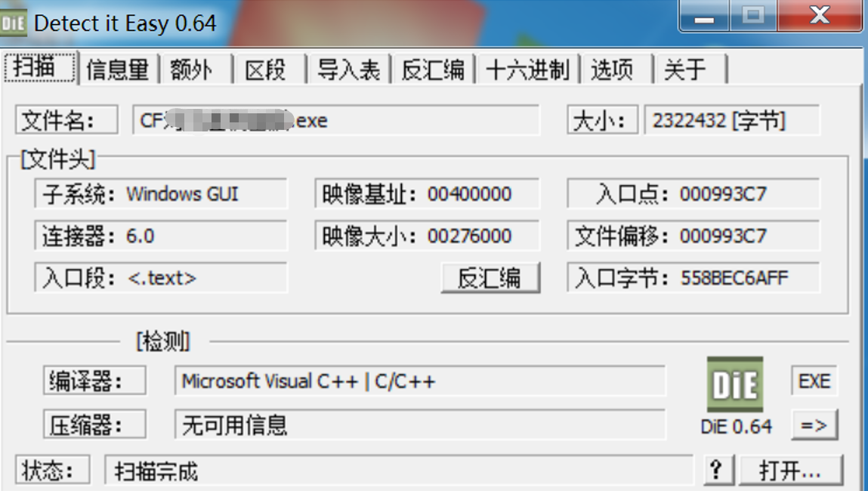Minimize the Detect it Easy window
Image resolution: width=868 pixels, height=491 pixels.
tap(704, 16)
